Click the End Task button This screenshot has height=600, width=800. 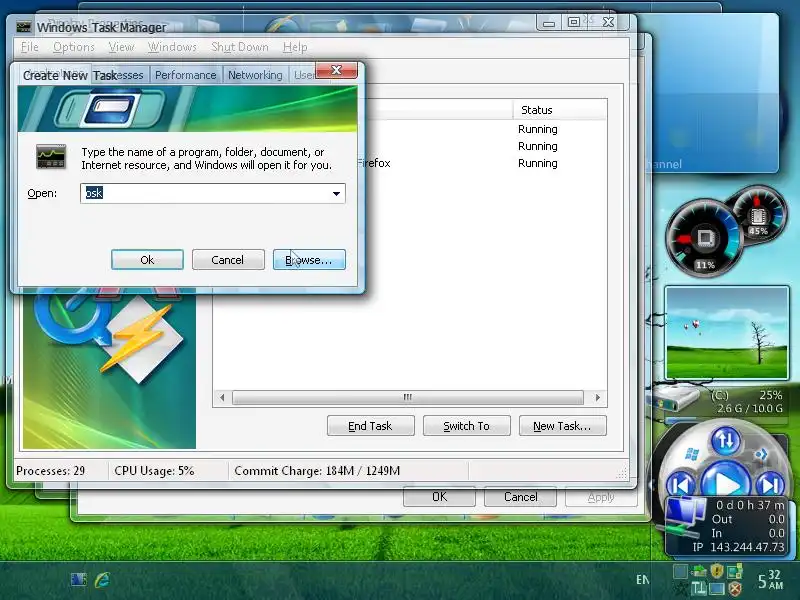(371, 426)
